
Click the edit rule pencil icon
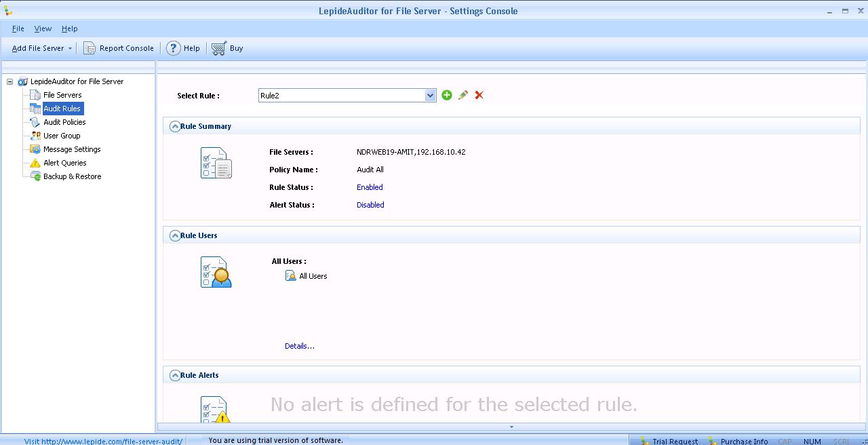[463, 95]
